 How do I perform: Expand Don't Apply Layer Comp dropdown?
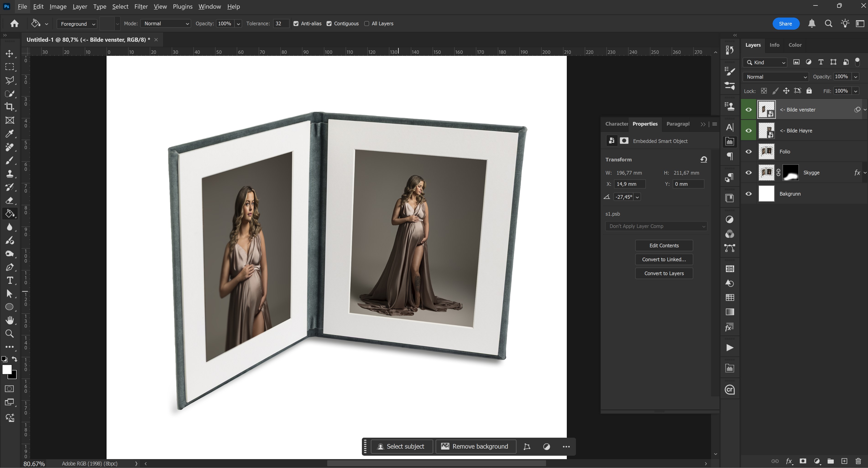[x=656, y=226]
